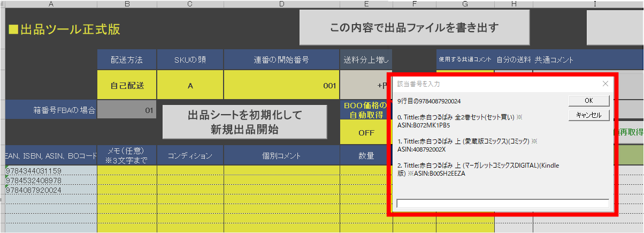
Task: Click OK in the 該当番号を入力 dialog
Action: [588, 101]
